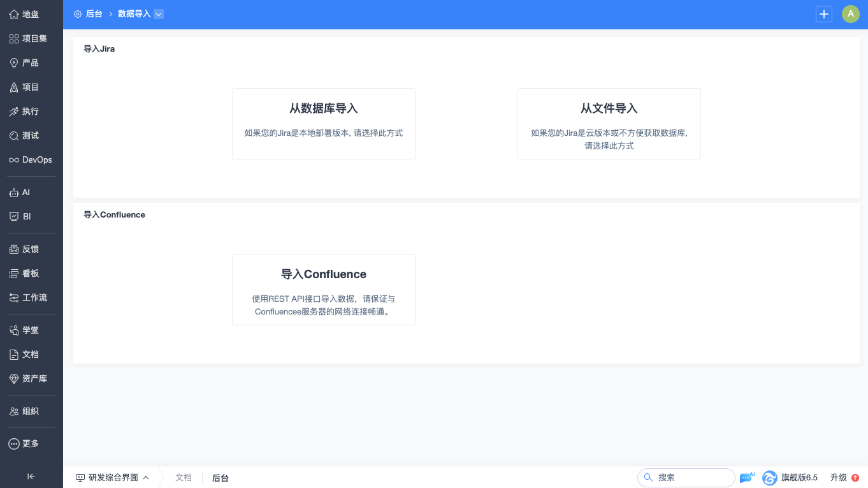Select the DevOps infinity icon

point(14,159)
